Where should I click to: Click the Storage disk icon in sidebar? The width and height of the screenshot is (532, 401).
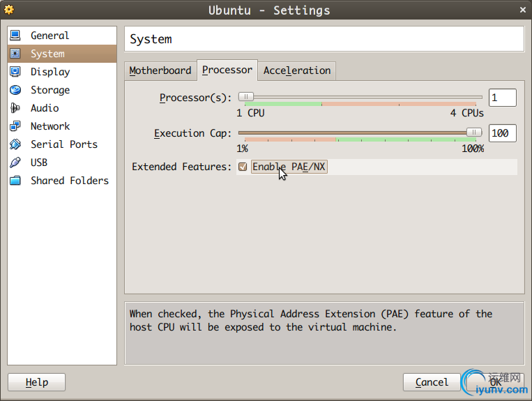[x=15, y=90]
